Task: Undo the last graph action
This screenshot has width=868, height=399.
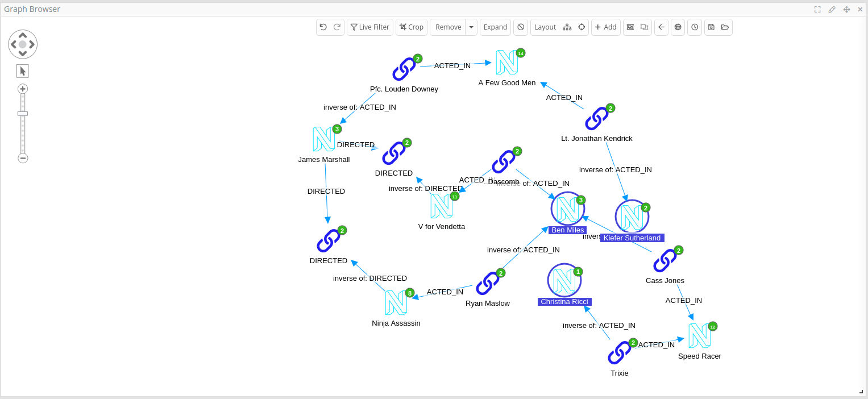Action: 323,27
